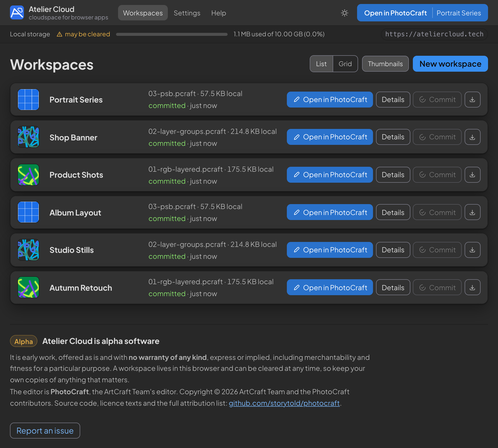Open the Help tab
Viewport: 498px width, 448px height.
click(219, 13)
